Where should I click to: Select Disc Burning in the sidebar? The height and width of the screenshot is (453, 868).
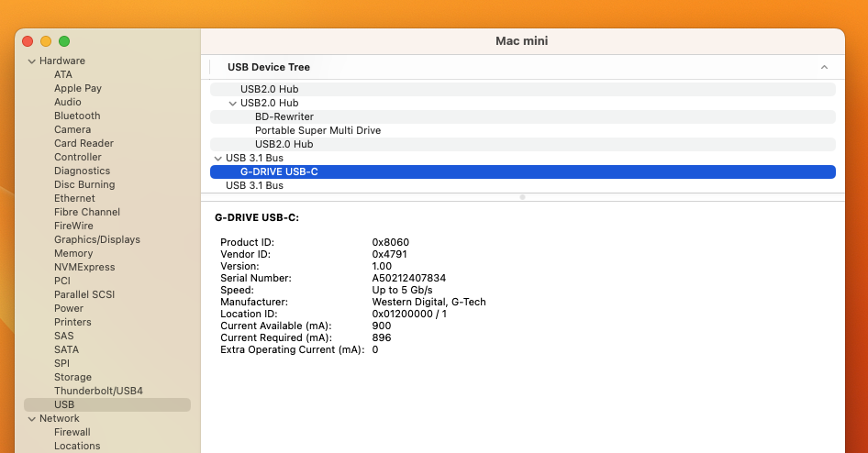[84, 184]
